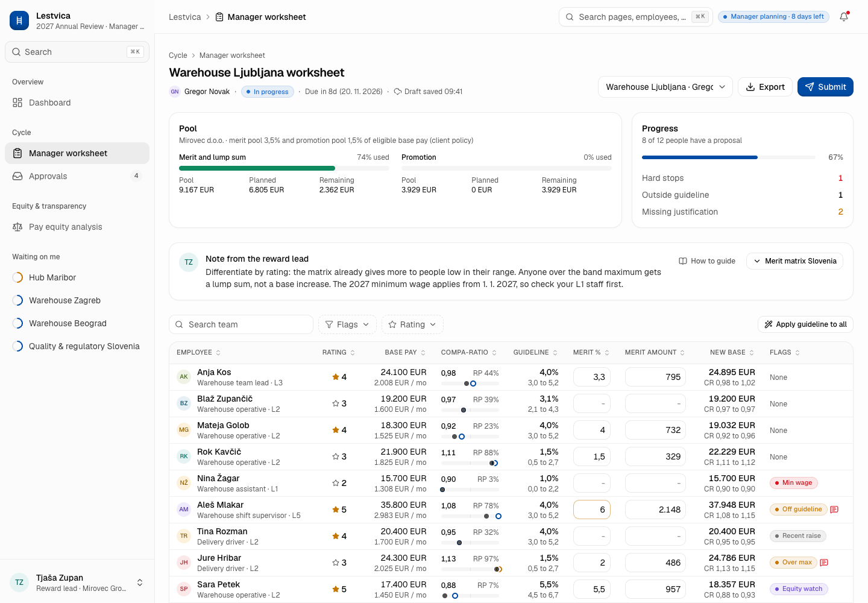Open comment icon in Jure Hribar row
This screenshot has width=868, height=603.
coord(824,563)
